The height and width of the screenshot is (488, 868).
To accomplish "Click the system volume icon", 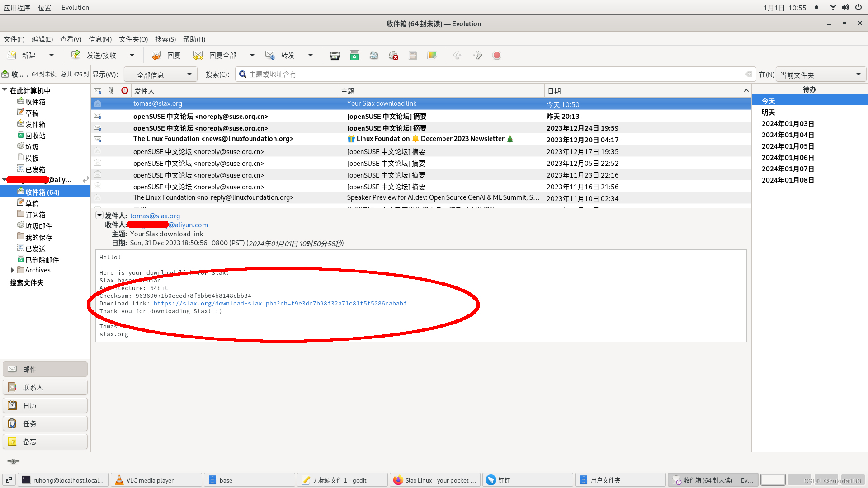I will click(x=845, y=8).
